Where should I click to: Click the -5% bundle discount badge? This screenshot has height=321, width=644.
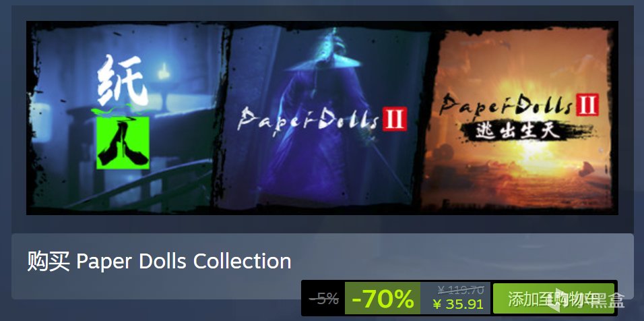tap(323, 298)
